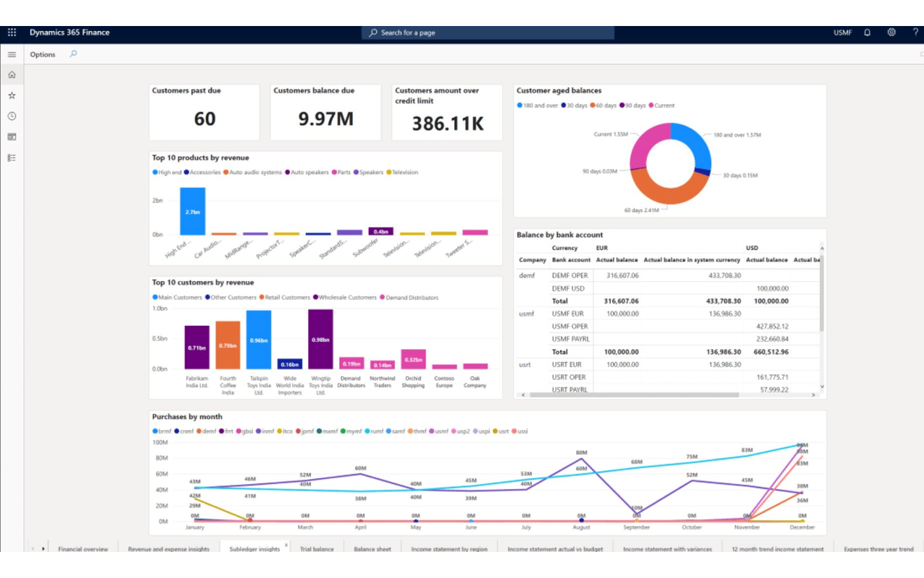
Task: Toggle 180 and over legend item
Action: [x=537, y=105]
